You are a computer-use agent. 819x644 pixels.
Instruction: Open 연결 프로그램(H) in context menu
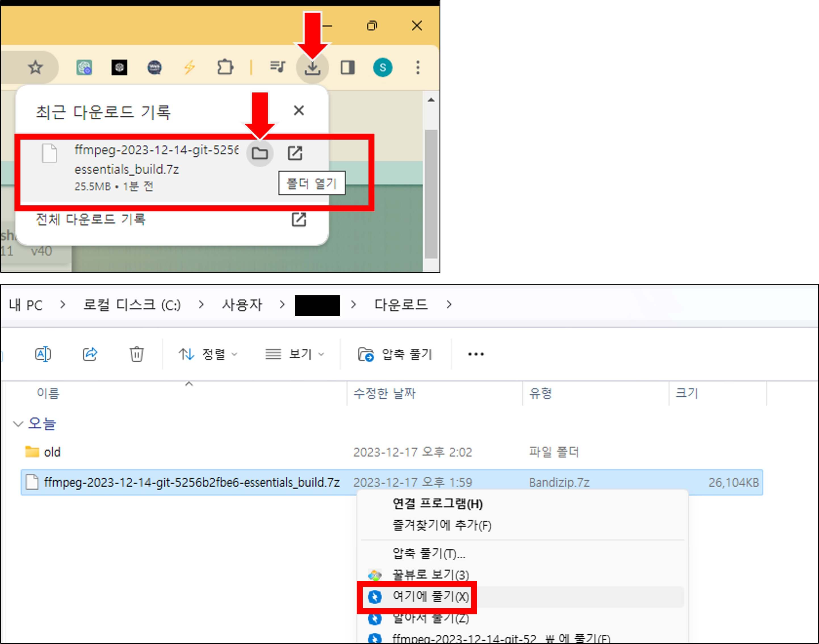pyautogui.click(x=438, y=504)
